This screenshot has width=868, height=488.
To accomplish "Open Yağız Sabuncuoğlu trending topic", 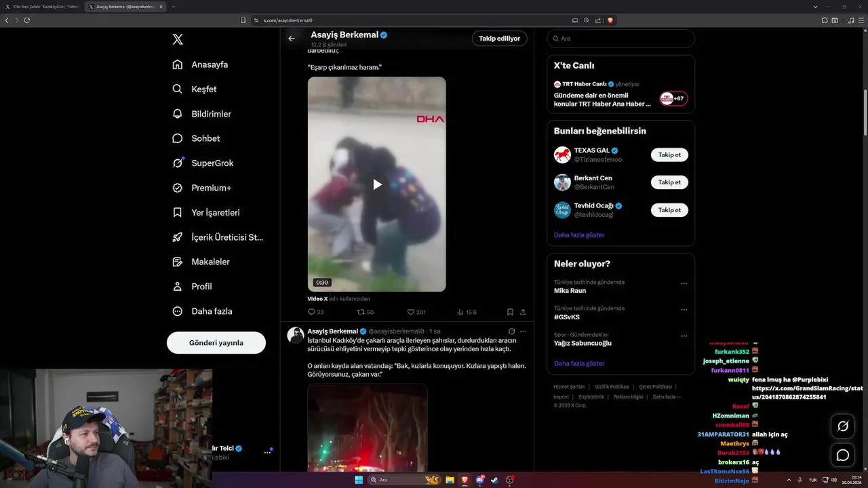I will pyautogui.click(x=583, y=344).
